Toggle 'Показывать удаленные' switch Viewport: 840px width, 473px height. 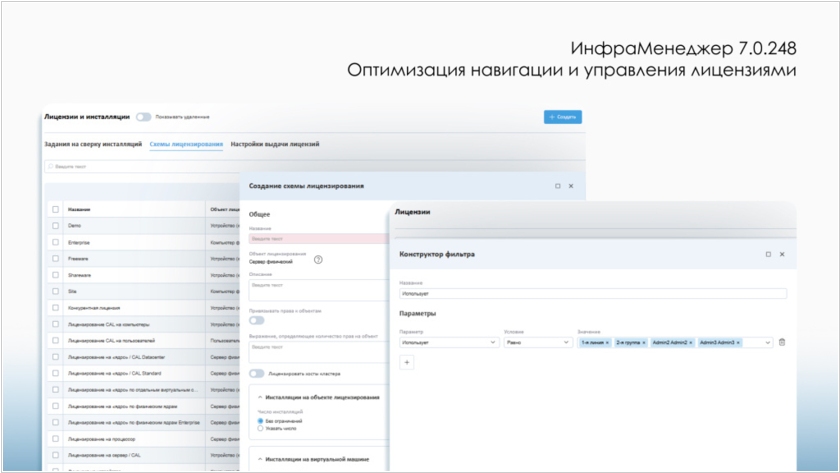(144, 117)
